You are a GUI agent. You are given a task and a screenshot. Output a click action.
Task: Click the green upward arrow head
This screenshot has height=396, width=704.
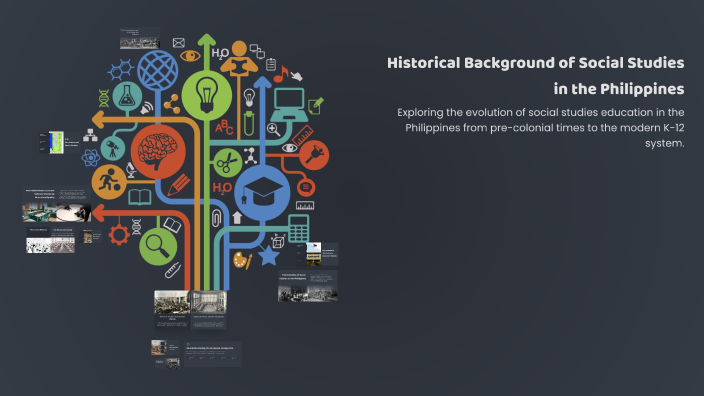(207, 40)
